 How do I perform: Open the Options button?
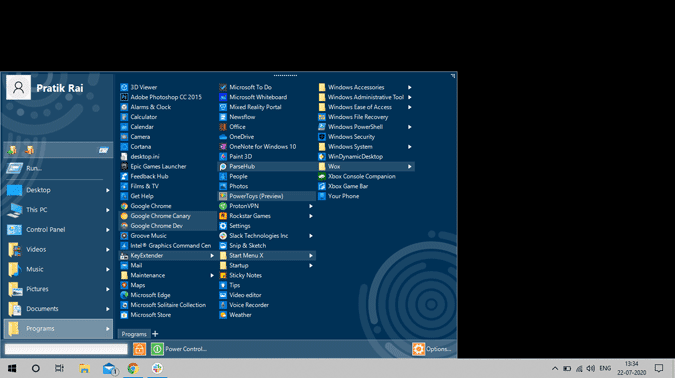tap(432, 349)
